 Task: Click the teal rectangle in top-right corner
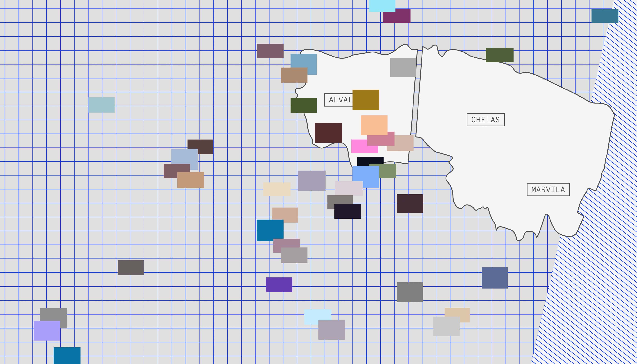(605, 16)
